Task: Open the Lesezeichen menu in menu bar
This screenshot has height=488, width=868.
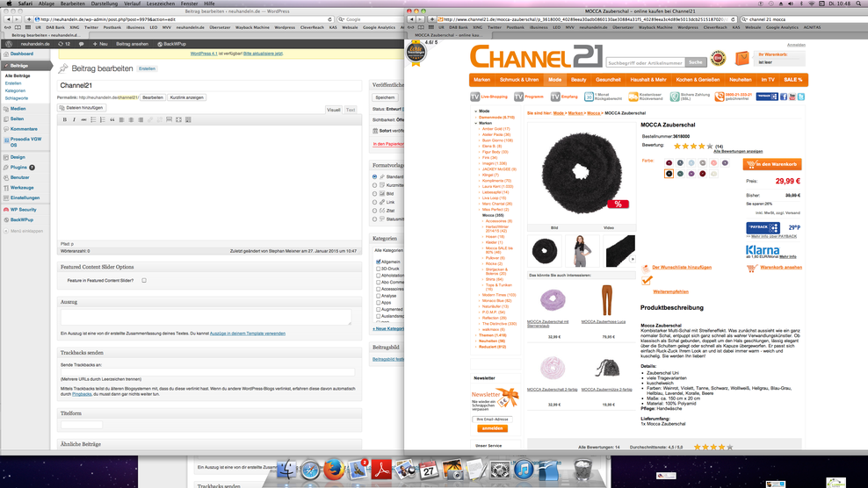Action: (161, 4)
